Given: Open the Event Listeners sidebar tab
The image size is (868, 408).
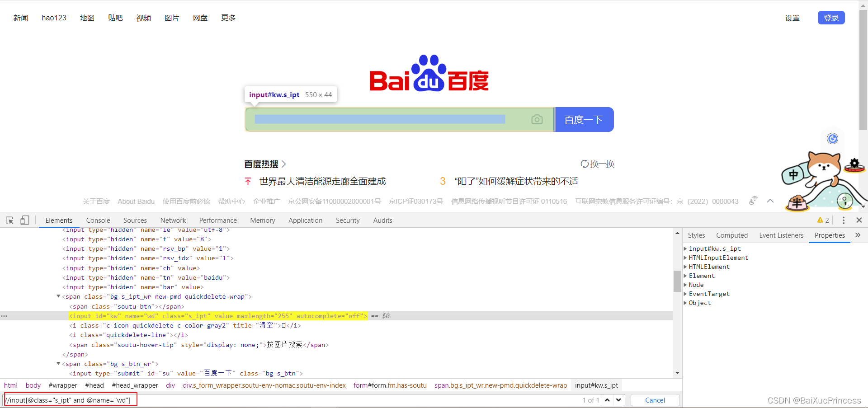Looking at the screenshot, I should pos(781,235).
